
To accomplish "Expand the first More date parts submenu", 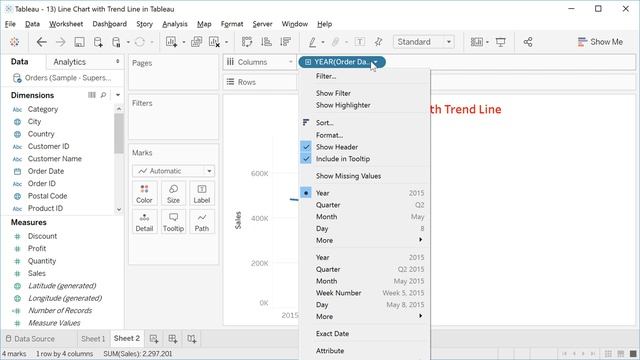I will click(x=364, y=240).
